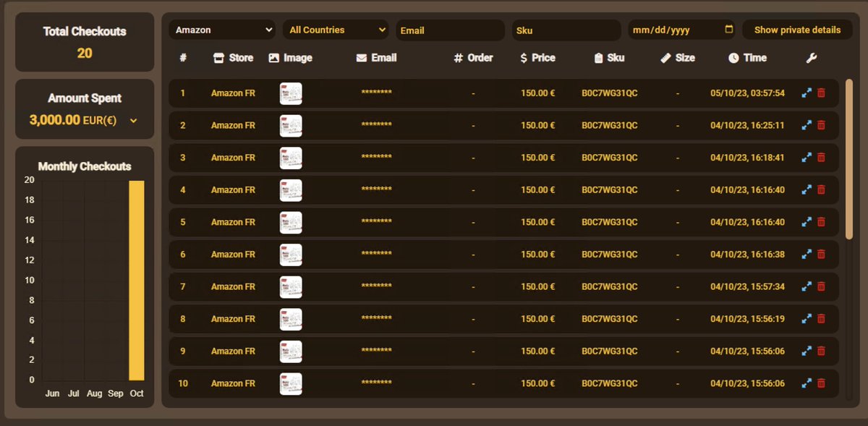Click the Size column header
Screen dimensions: 868x426
(678, 58)
